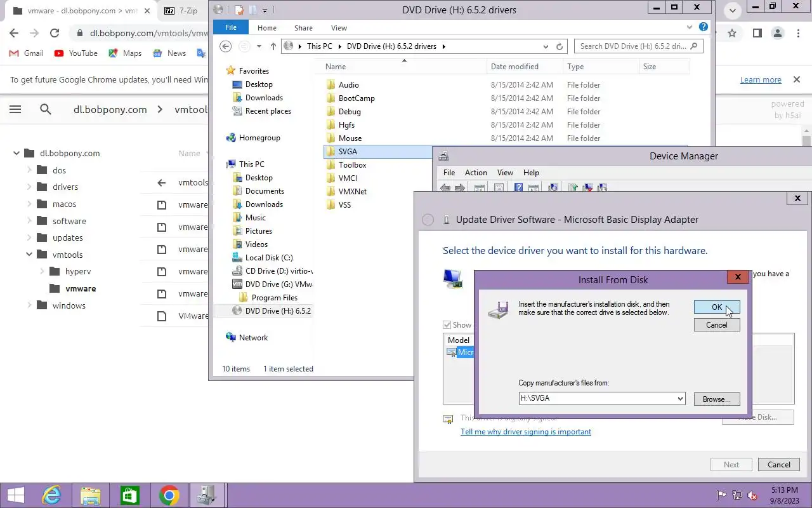Go up one folder level in Explorer
The width and height of the screenshot is (812, 508).
pos(273,46)
